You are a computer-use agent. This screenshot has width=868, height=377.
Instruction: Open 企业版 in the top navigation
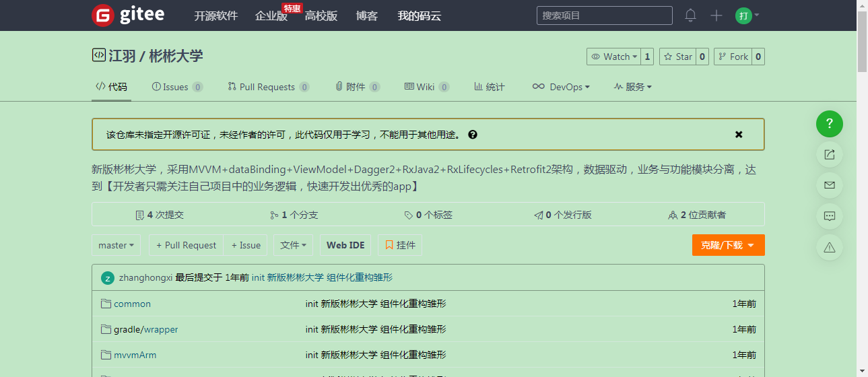(x=271, y=15)
